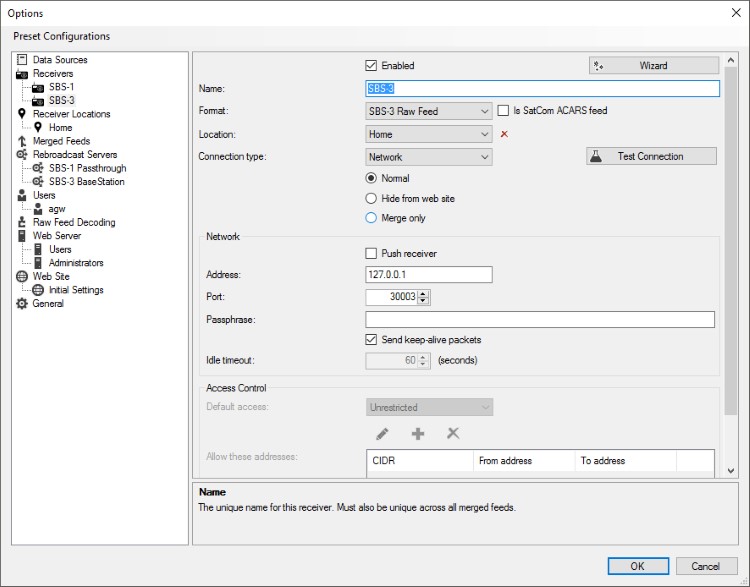Open the Location dropdown set to Home

tap(429, 134)
